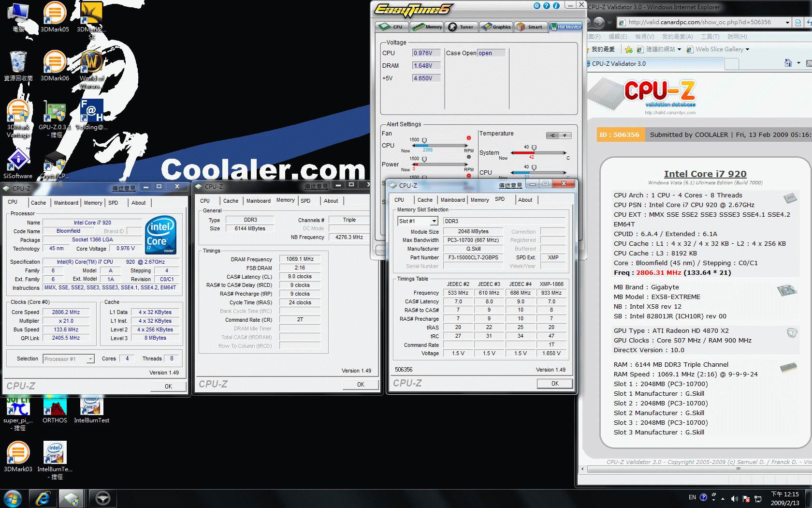Open the Processor #1 selection dropdown
The height and width of the screenshot is (508, 812).
[x=90, y=359]
